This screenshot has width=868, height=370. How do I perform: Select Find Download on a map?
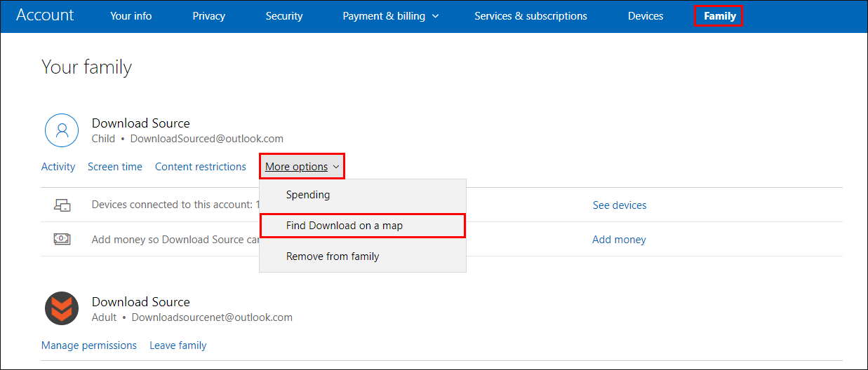pos(363,226)
